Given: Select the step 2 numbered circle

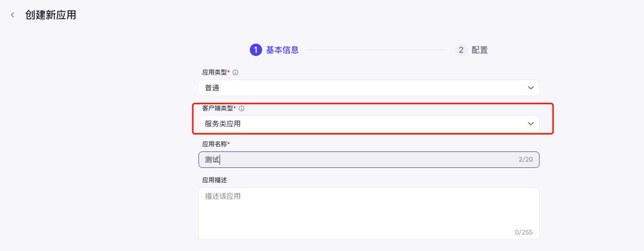Looking at the screenshot, I should click(x=461, y=50).
